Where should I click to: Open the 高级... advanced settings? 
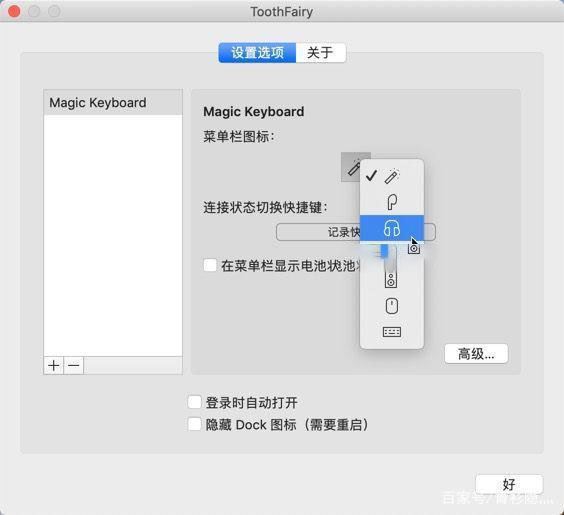click(x=476, y=354)
